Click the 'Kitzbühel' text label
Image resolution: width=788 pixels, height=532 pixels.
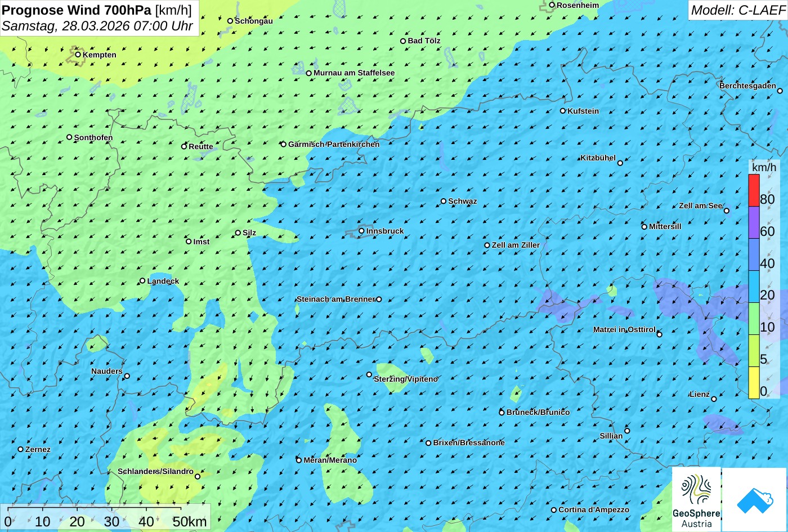[x=598, y=158]
